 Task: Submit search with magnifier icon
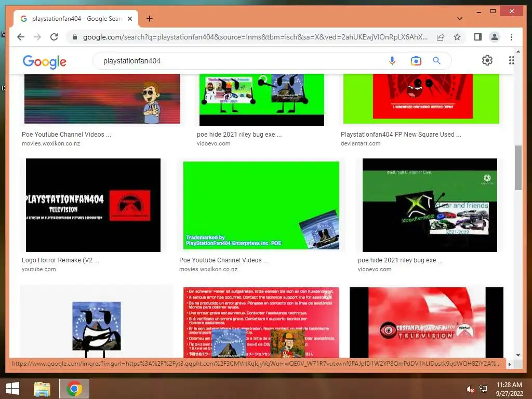tap(436, 61)
